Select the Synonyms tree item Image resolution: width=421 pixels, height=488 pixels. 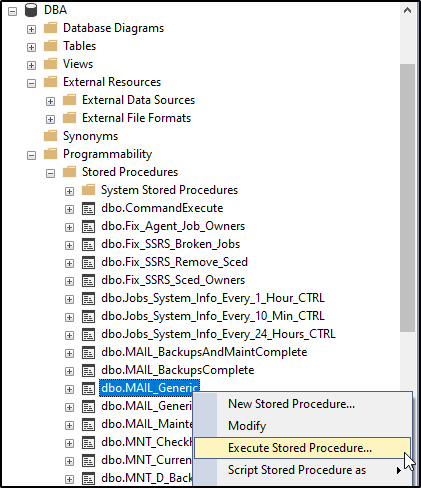(x=90, y=136)
